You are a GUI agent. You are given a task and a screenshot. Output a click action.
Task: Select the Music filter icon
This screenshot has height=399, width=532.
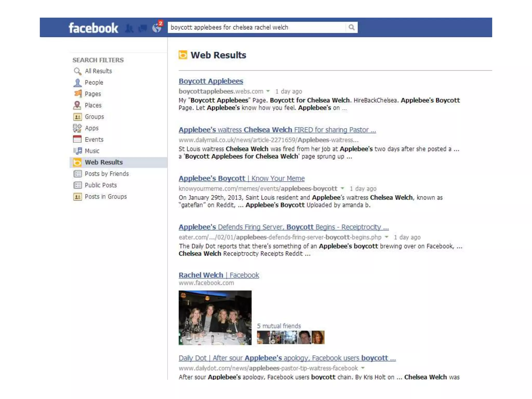77,151
